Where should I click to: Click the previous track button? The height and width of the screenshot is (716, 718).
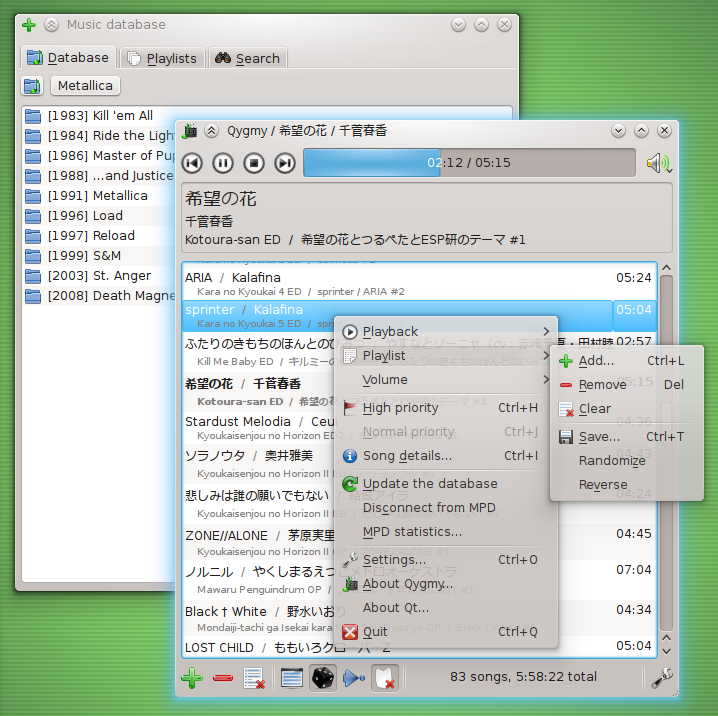click(x=192, y=163)
